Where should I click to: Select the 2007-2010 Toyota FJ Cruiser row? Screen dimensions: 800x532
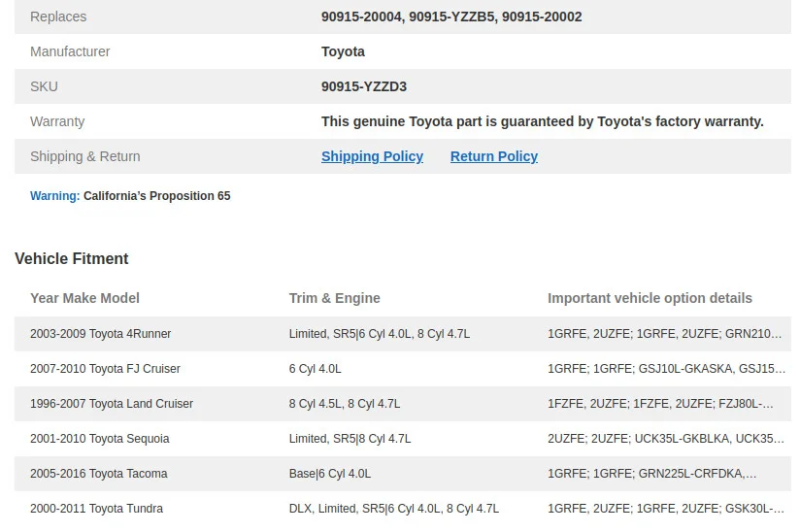coord(403,369)
